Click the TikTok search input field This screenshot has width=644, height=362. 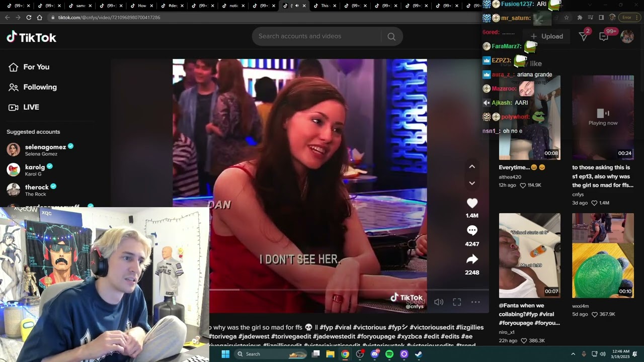pyautogui.click(x=317, y=36)
